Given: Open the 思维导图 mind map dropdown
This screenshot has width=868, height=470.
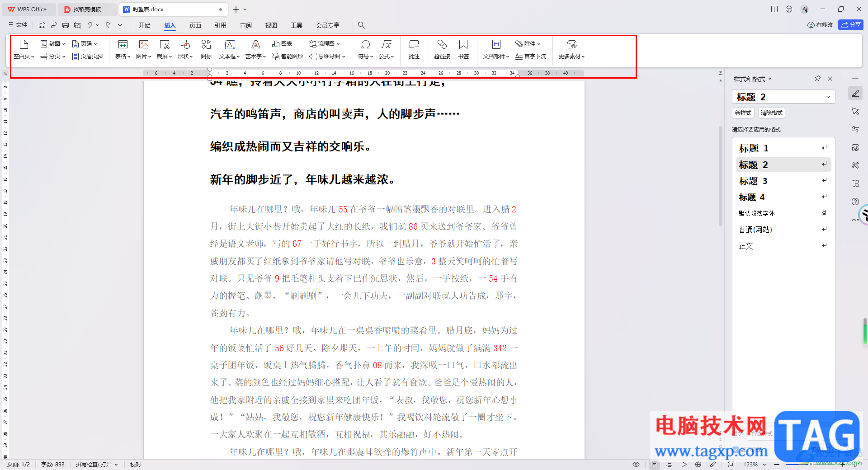Looking at the screenshot, I should coord(327,56).
